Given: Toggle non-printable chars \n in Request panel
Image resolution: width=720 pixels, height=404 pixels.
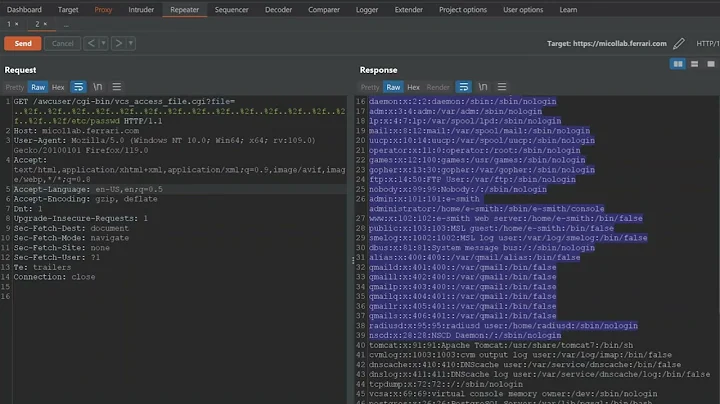Looking at the screenshot, I should point(98,87).
